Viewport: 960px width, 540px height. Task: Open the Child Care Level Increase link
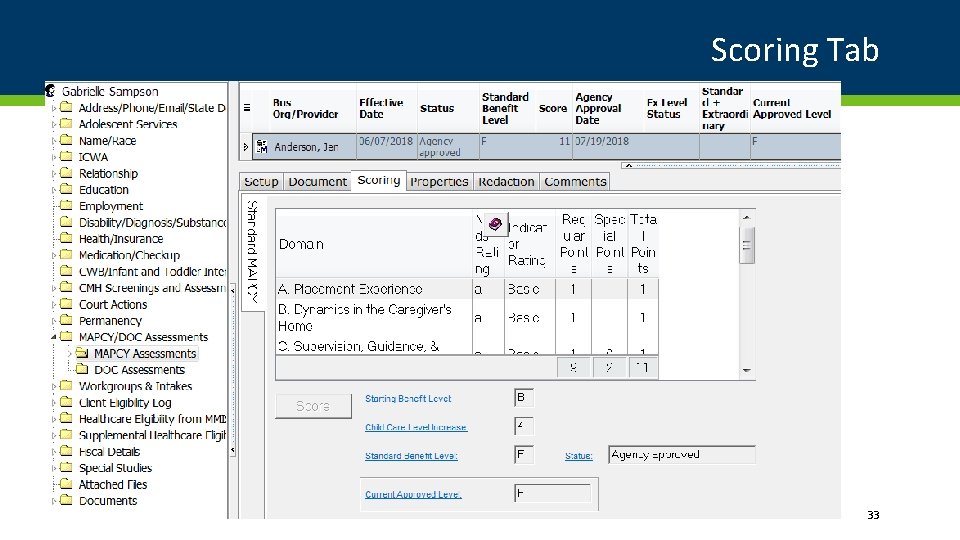click(x=416, y=427)
